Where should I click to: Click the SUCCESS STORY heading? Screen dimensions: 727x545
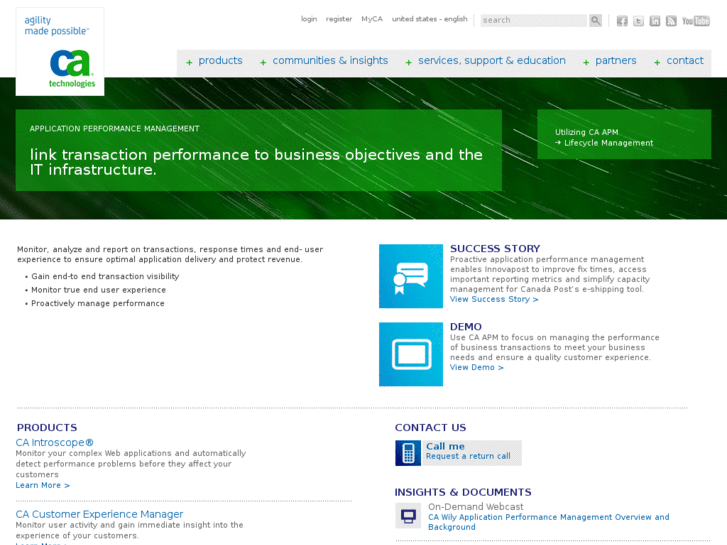click(495, 249)
